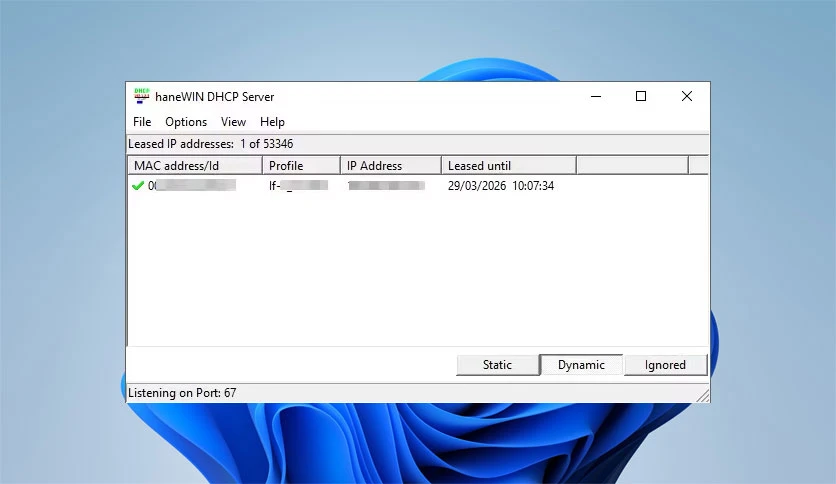Click the green checkmark lease status icon

[x=138, y=185]
